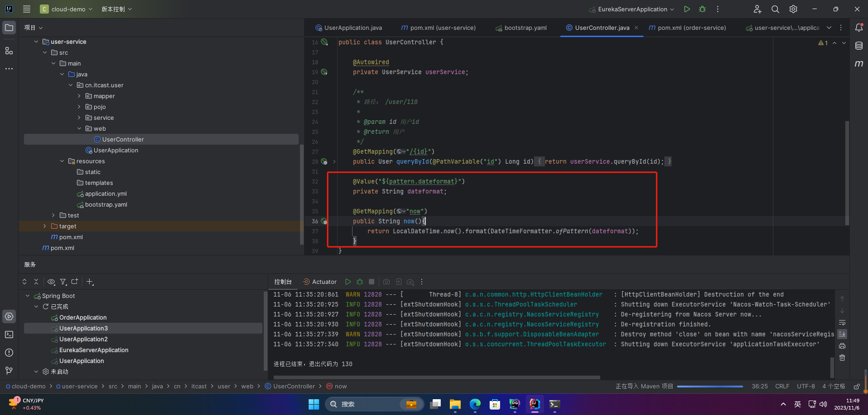This screenshot has height=415, width=868.
Task: Open the Git version control tool window
Action: tap(9, 371)
